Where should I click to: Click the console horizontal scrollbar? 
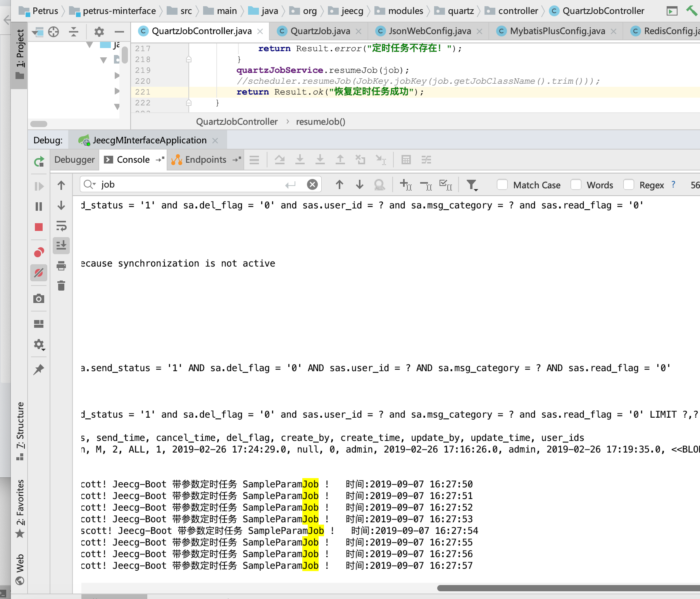click(568, 588)
